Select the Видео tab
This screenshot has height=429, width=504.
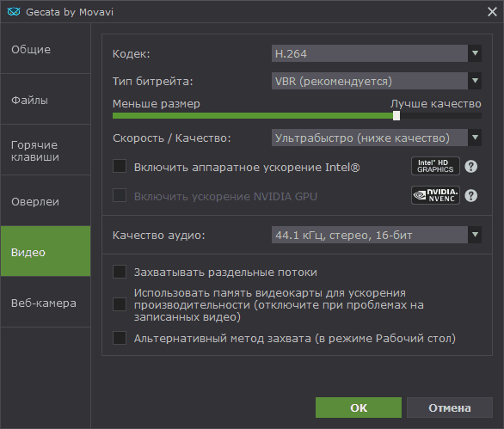tap(46, 251)
